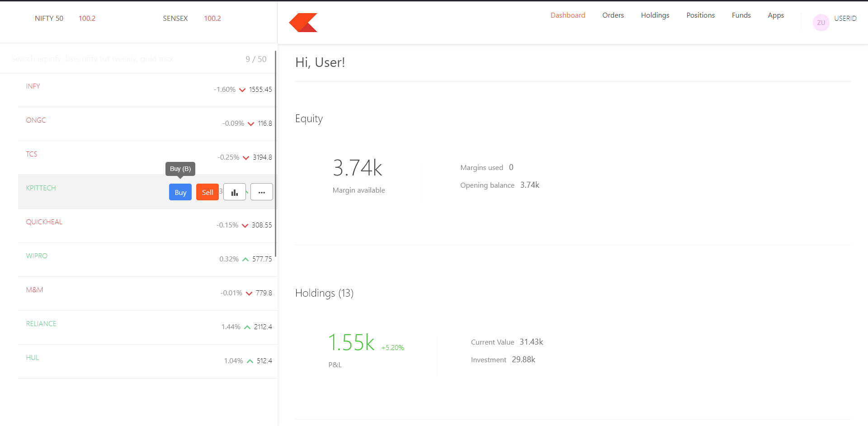Open the Kite logo home icon

click(x=302, y=22)
